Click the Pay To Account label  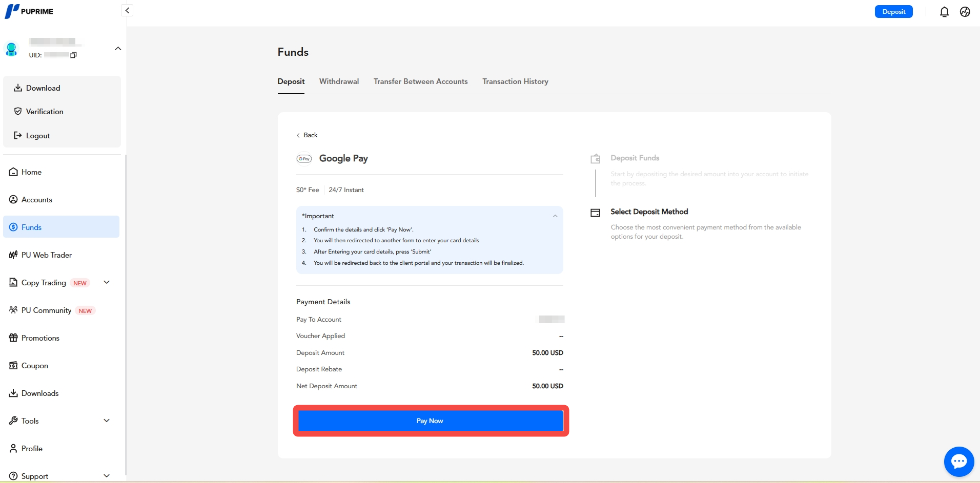[x=318, y=320]
